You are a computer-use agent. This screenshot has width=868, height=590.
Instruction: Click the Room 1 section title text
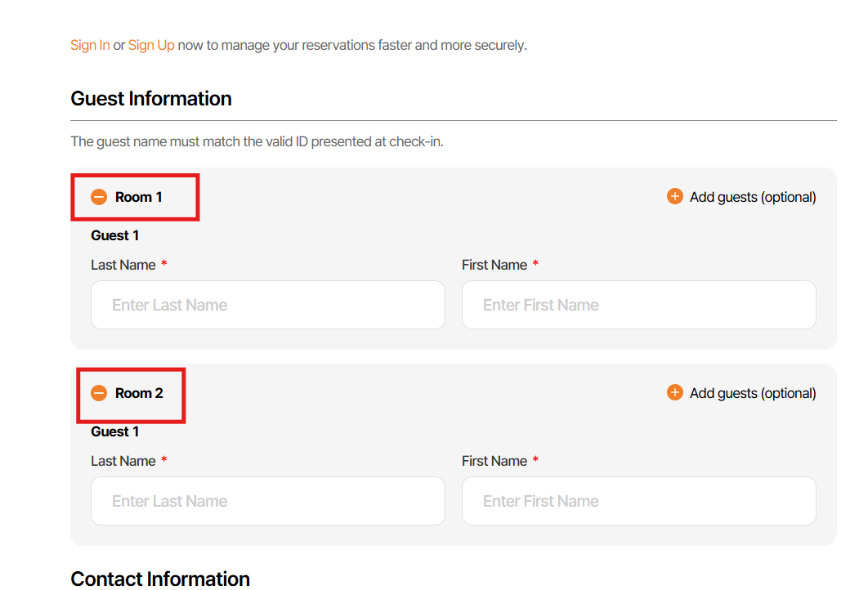(x=139, y=197)
